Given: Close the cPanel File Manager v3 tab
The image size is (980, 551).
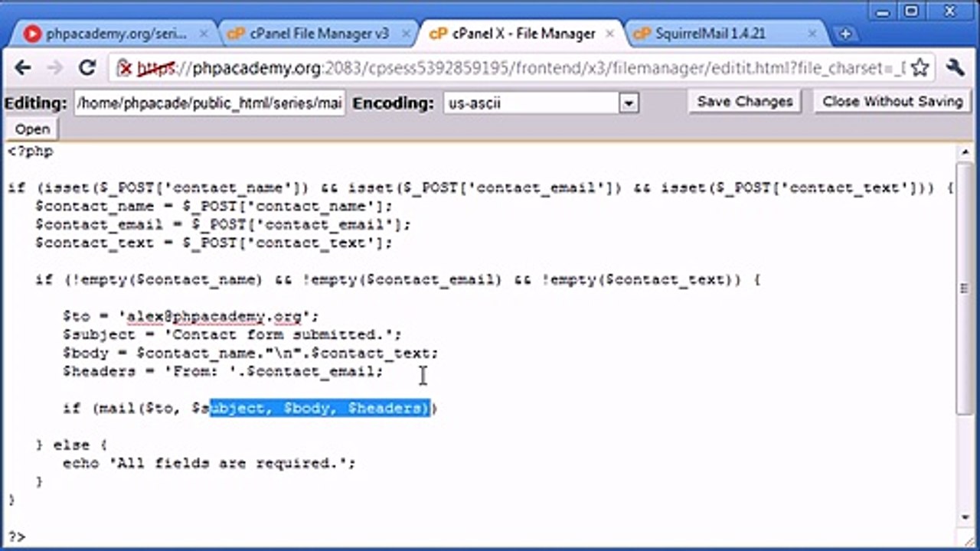Looking at the screenshot, I should pyautogui.click(x=405, y=34).
